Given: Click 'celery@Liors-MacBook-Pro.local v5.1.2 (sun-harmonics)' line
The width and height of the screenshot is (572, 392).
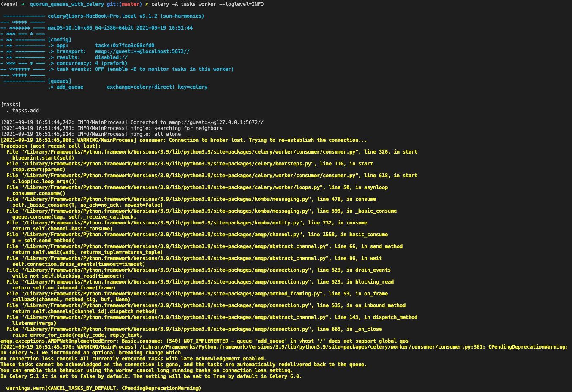Looking at the screenshot, I should [126, 16].
